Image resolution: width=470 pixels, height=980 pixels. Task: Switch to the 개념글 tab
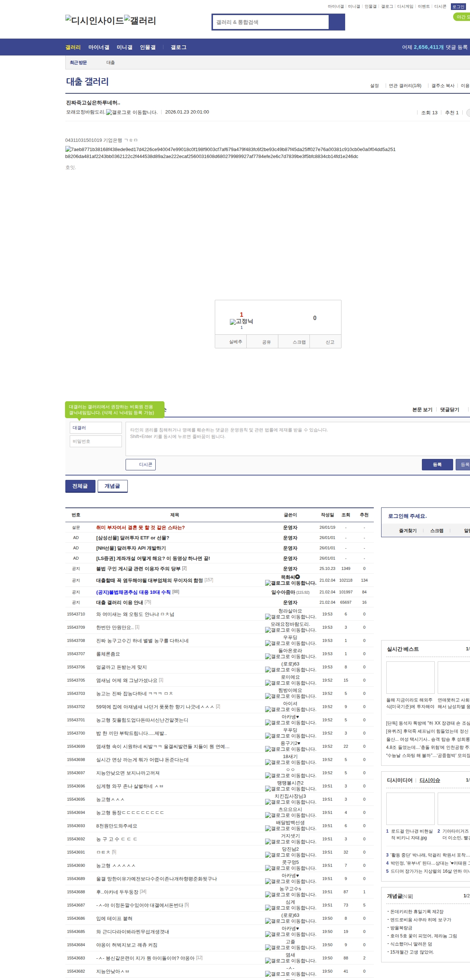[x=112, y=486]
